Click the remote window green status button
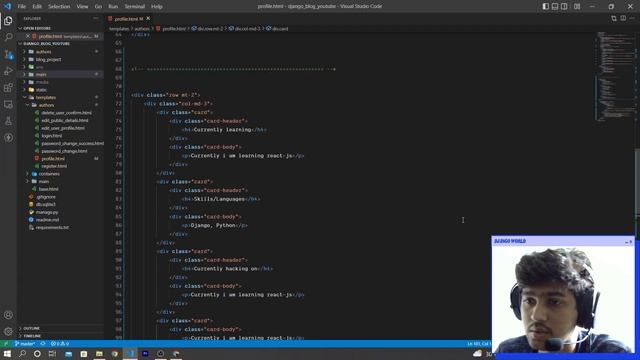This screenshot has width=640, height=360. click(x=6, y=344)
